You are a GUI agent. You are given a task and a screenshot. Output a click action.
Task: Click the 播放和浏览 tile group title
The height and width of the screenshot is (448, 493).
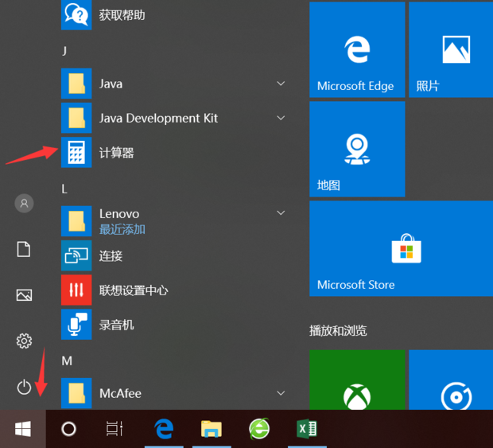click(x=338, y=331)
